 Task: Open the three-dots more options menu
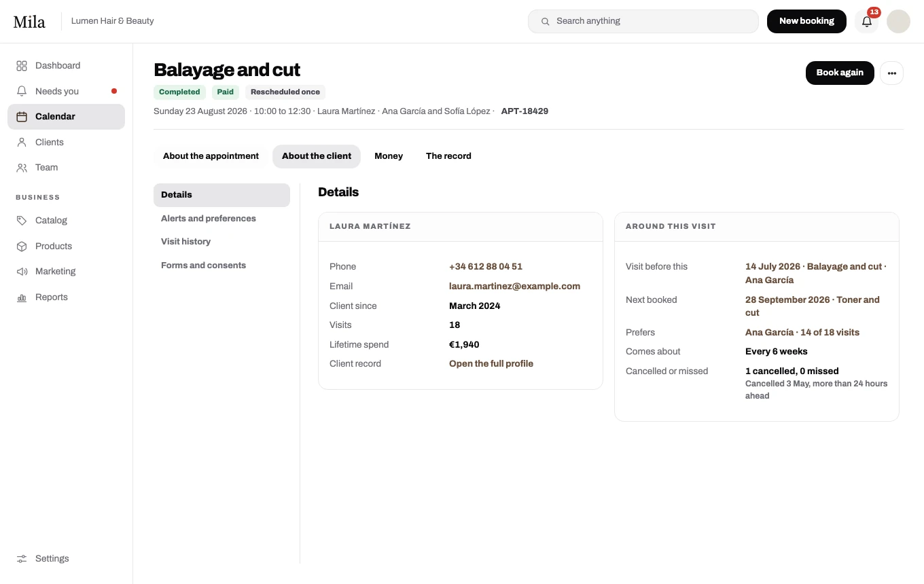(891, 73)
